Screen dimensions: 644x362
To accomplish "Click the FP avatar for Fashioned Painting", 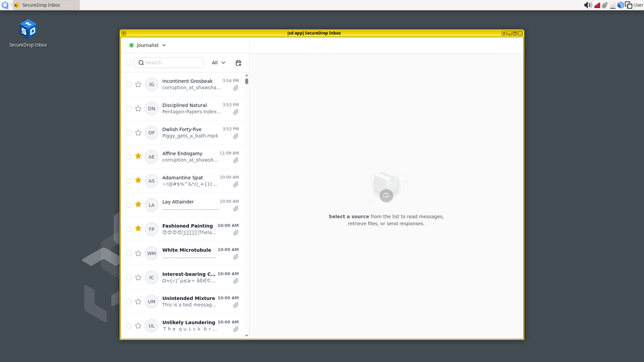I will tap(151, 229).
